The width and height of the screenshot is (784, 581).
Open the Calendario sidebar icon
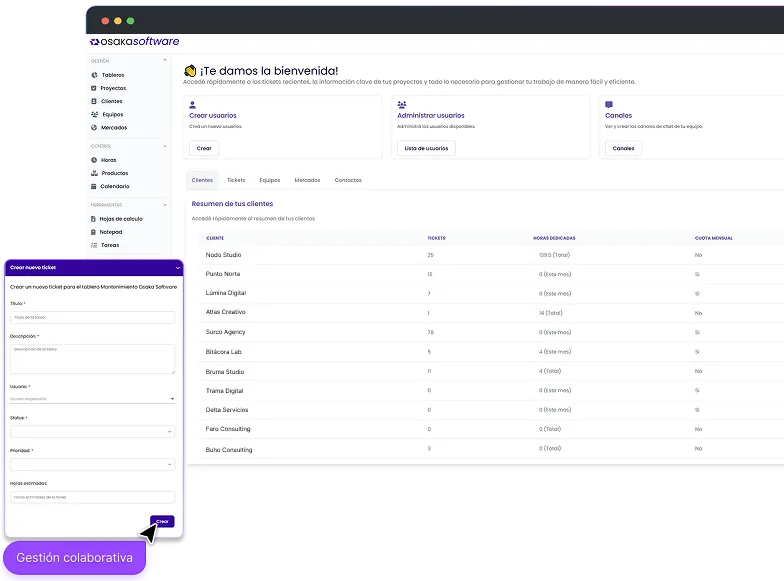click(93, 186)
